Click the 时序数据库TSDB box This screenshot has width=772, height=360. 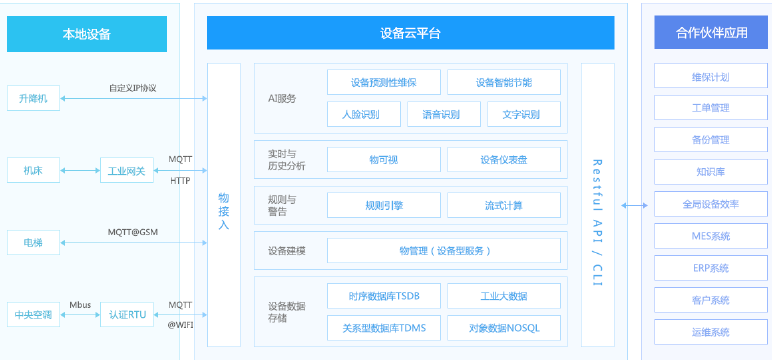click(x=384, y=296)
